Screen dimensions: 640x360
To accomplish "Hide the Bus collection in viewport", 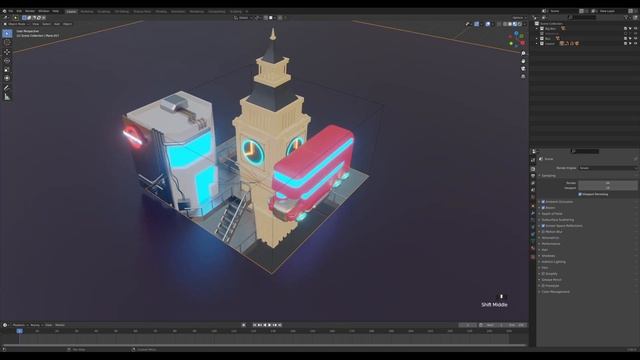I will 636,38.
